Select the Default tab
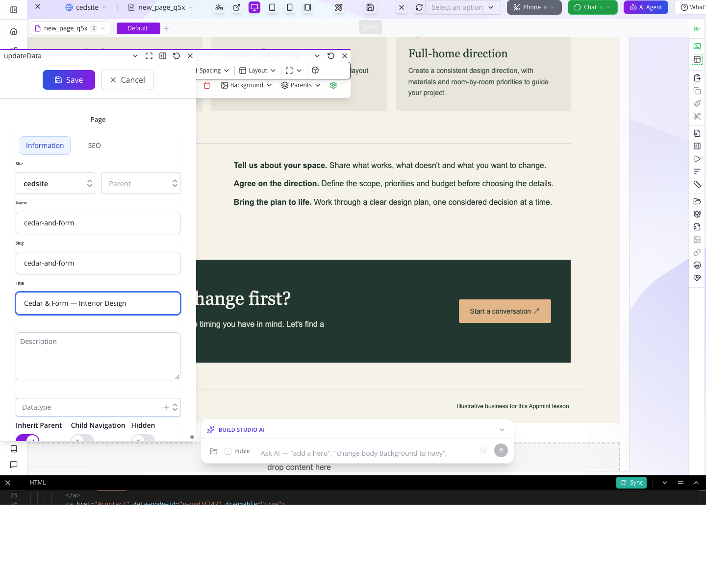Screen dimensions: 706x588 pyautogui.click(x=138, y=28)
